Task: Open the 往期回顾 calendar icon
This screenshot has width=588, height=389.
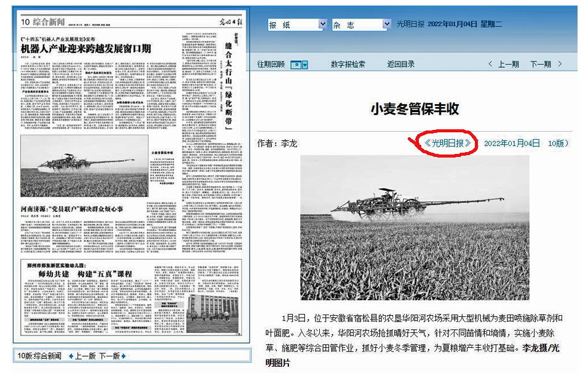Action: pos(295,65)
